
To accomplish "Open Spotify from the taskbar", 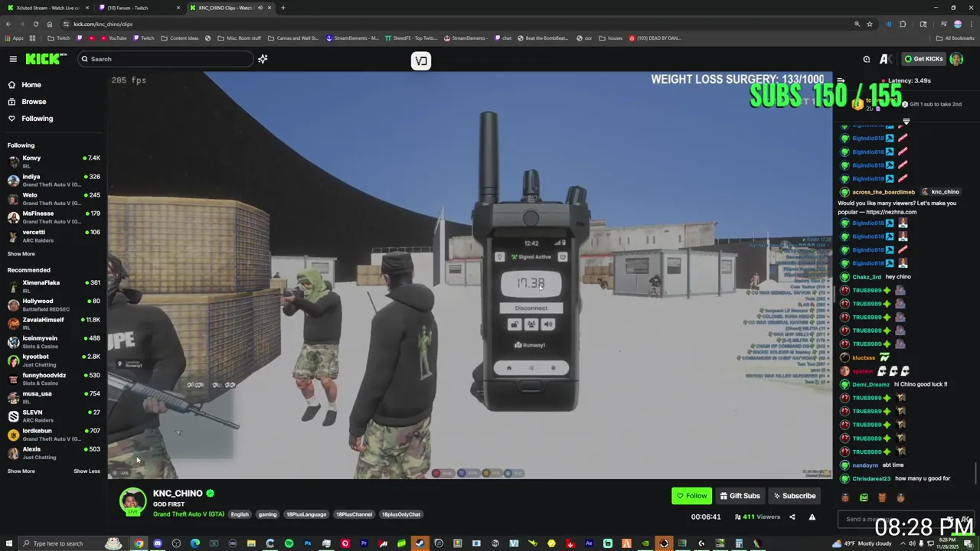I will (x=289, y=543).
